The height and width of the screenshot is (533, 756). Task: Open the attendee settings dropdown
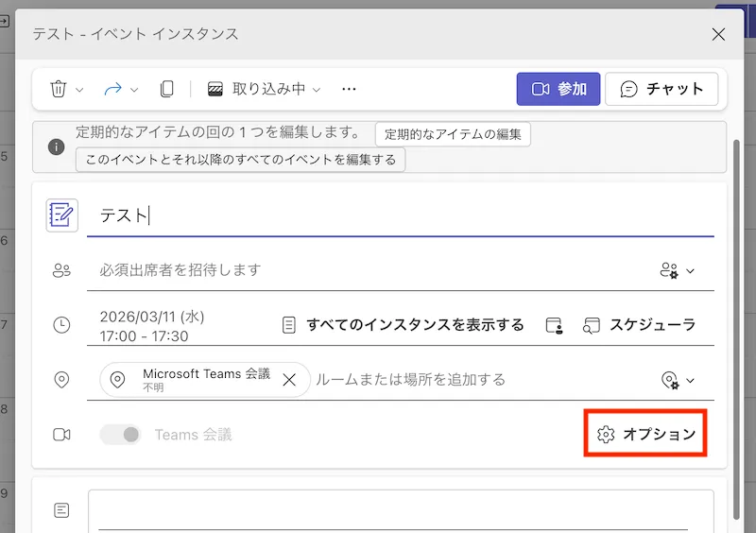[x=678, y=271]
